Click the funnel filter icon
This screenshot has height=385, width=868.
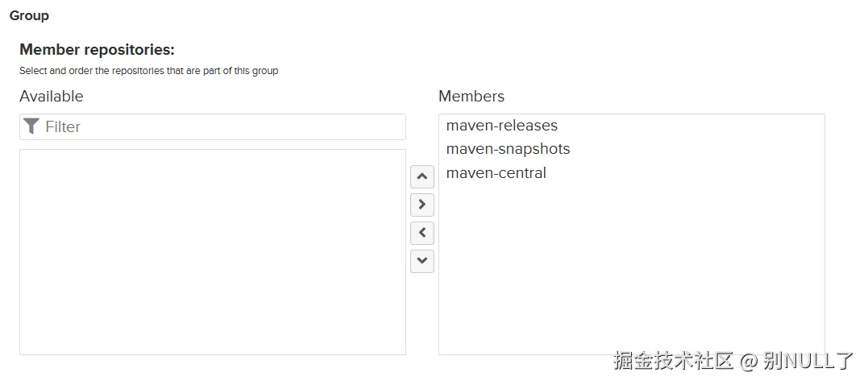31,126
